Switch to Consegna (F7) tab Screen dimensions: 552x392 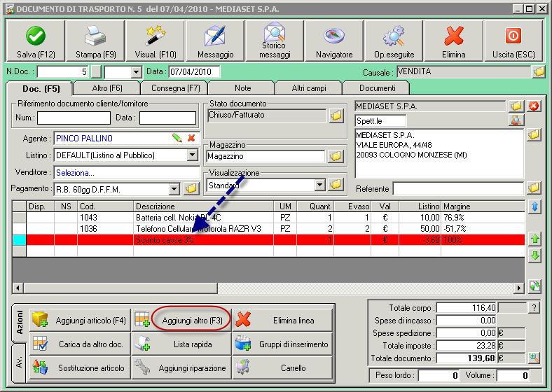pos(175,88)
